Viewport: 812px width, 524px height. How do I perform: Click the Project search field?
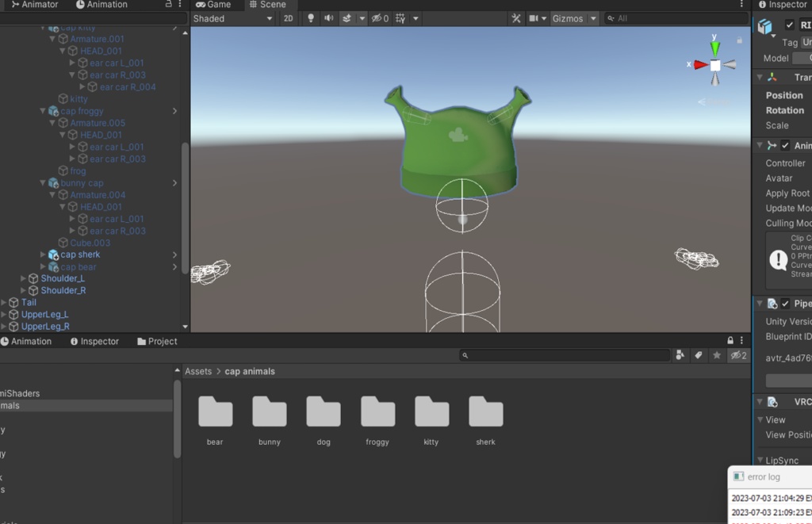565,355
